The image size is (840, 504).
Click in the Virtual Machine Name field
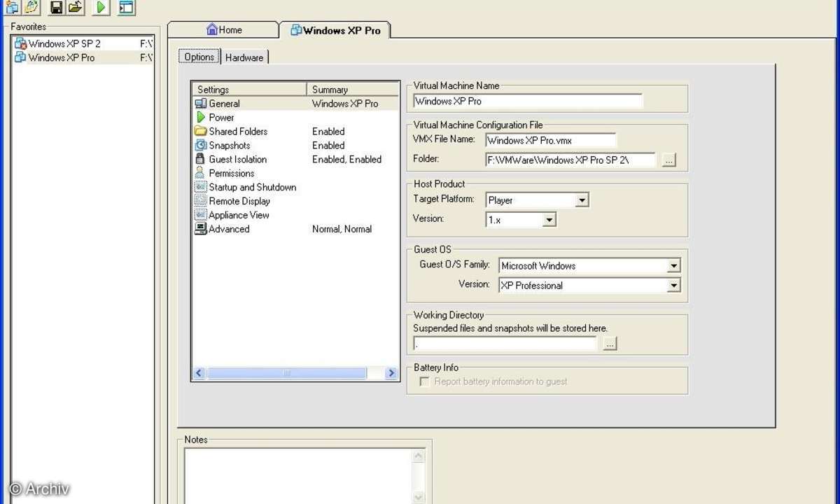pyautogui.click(x=528, y=101)
